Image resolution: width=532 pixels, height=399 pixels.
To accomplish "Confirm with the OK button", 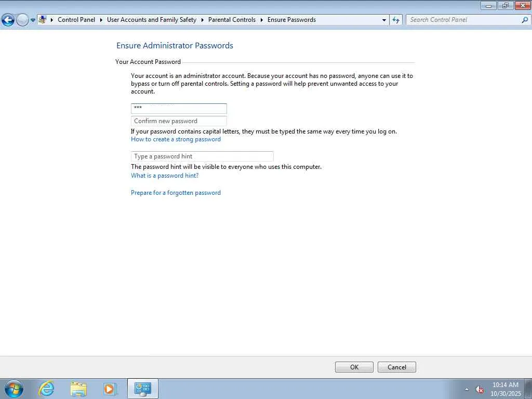I will click(354, 367).
